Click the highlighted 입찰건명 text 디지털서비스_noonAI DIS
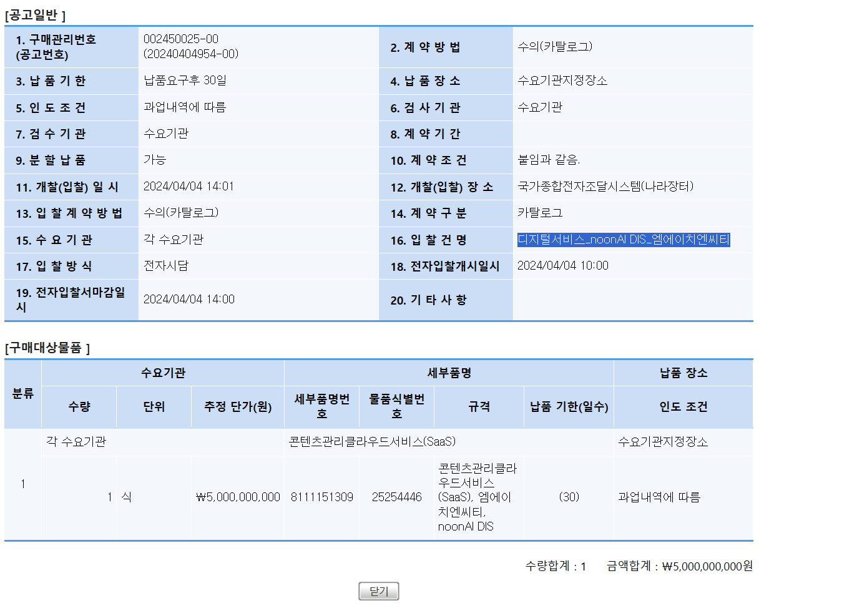The image size is (862, 616). (x=623, y=240)
